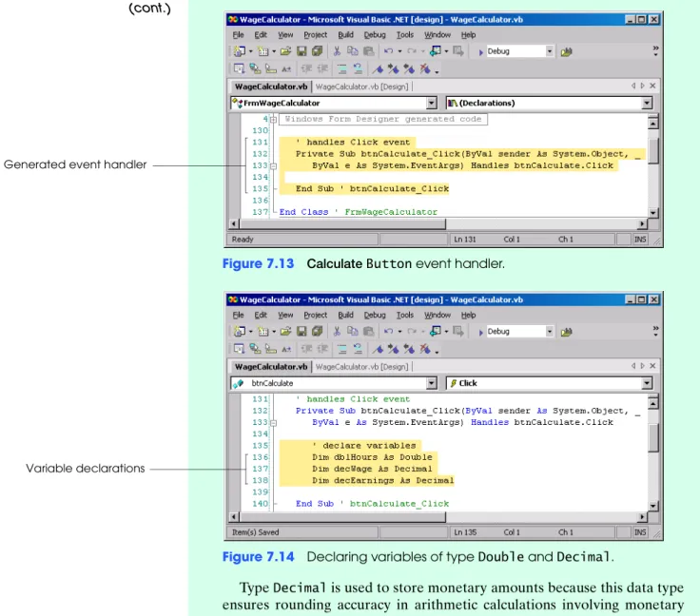Screen dimensions: 700x616
Task: Click Navigate Backward icon in Figure 7.13 window
Action: [436, 51]
